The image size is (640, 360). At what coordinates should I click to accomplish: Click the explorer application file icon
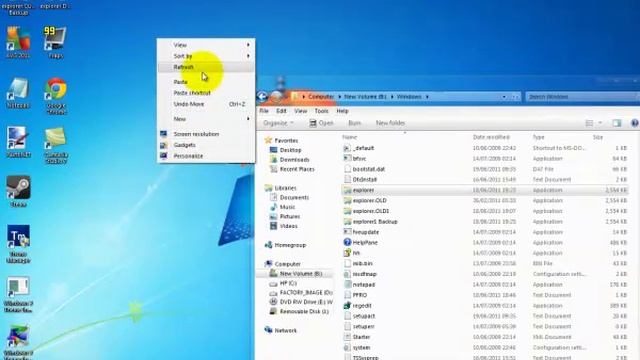347,190
